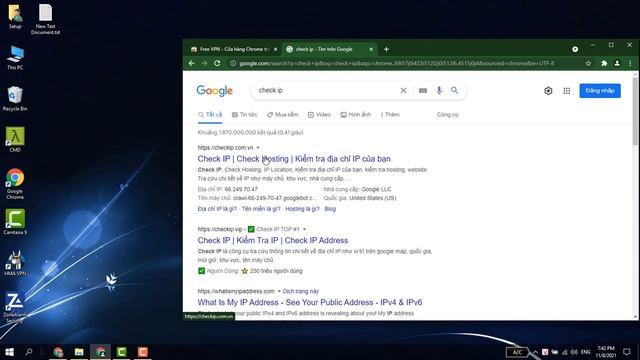Close the Free VPN tab
This screenshot has height=360, width=640.
tap(276, 49)
